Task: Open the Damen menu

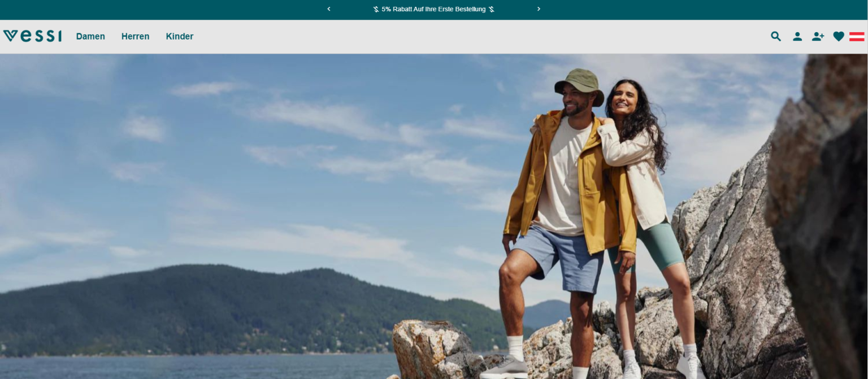Action: click(90, 36)
